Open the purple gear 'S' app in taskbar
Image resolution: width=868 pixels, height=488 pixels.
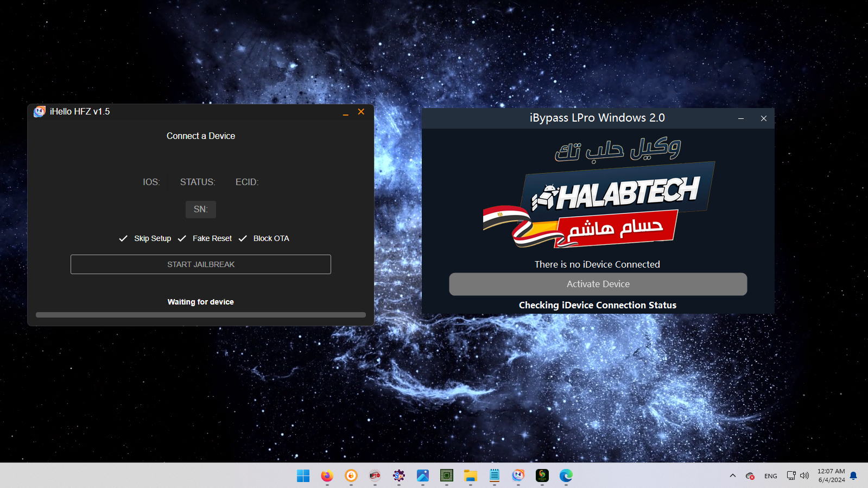pos(399,476)
